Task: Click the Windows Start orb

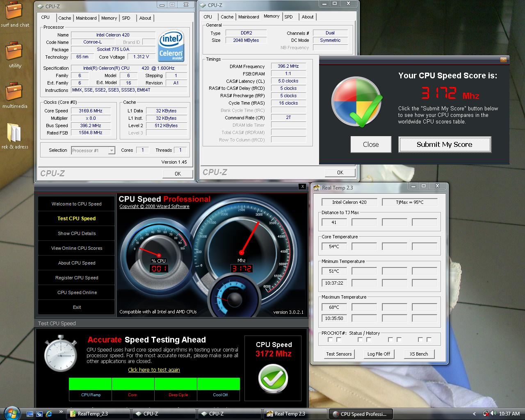Action: [x=11, y=413]
